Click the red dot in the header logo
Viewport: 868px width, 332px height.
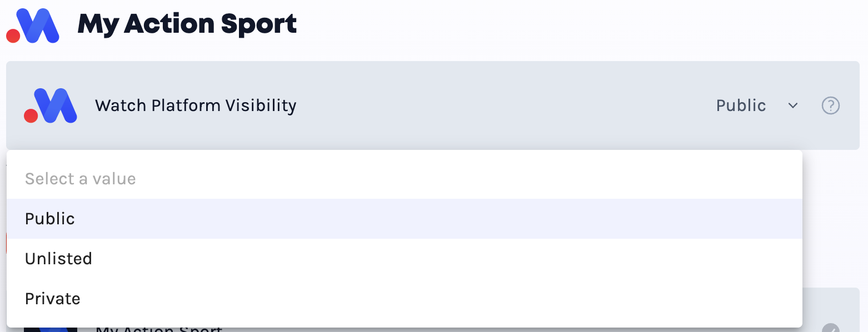(x=13, y=36)
